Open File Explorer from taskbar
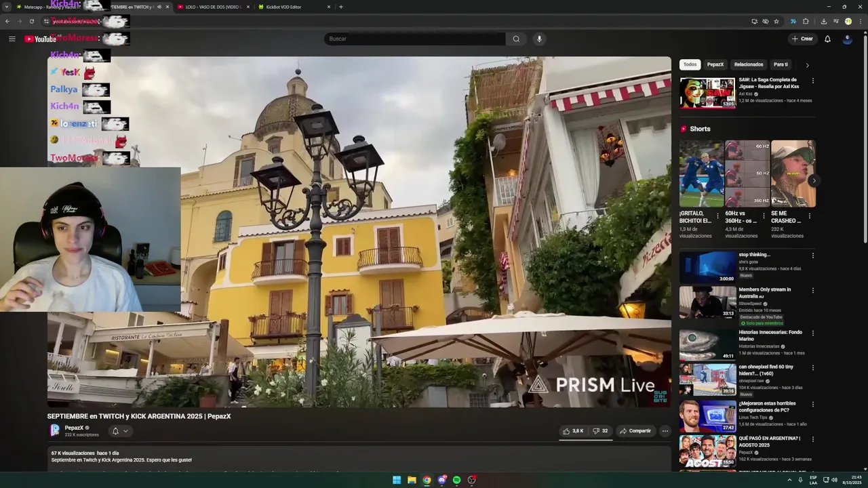This screenshot has width=868, height=488. pyautogui.click(x=412, y=480)
